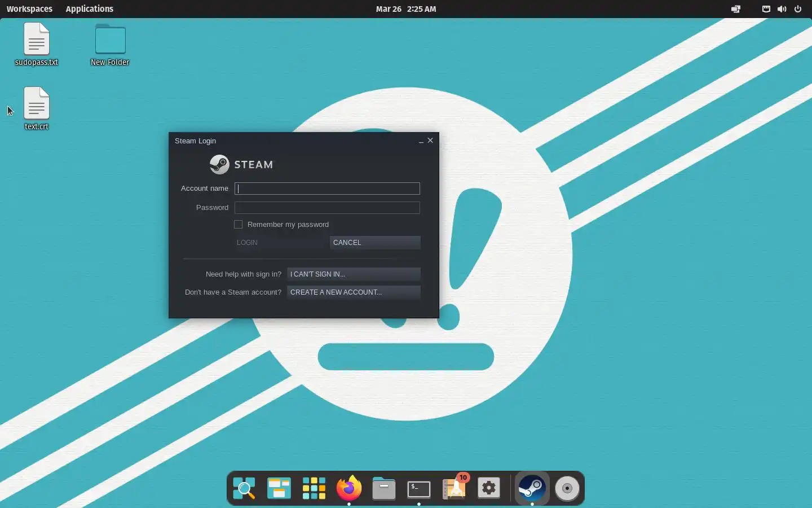Open the workspaces overview dock icon
The width and height of the screenshot is (812, 508).
coord(279,488)
